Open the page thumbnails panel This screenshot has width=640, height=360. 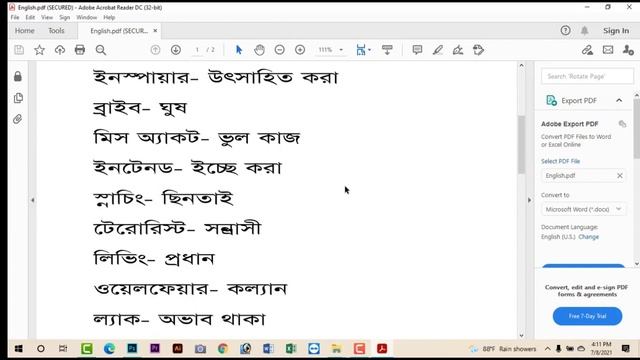click(x=18, y=98)
